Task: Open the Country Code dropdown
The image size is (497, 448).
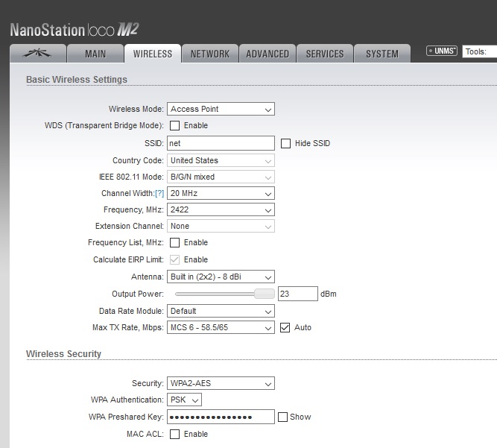Action: click(x=221, y=160)
